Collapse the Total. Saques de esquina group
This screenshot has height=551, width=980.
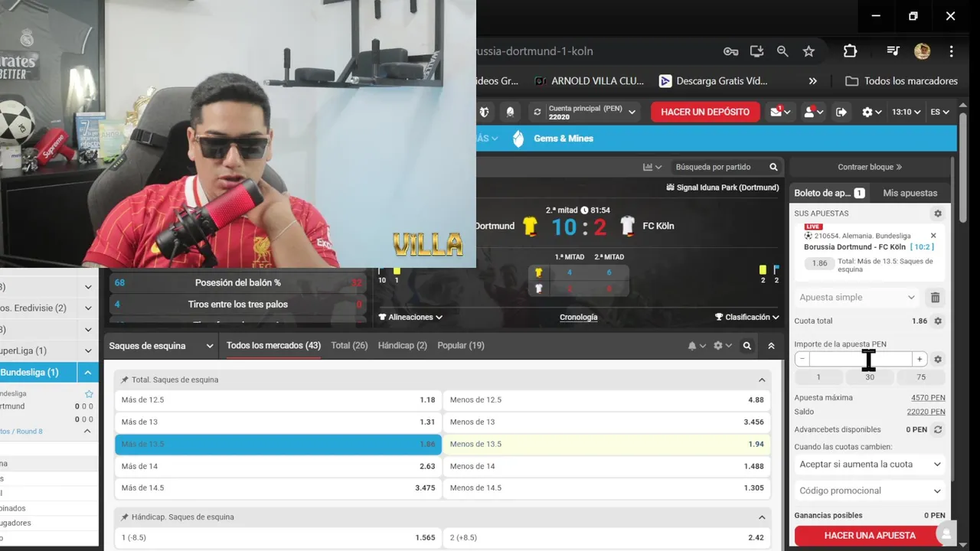pos(762,380)
